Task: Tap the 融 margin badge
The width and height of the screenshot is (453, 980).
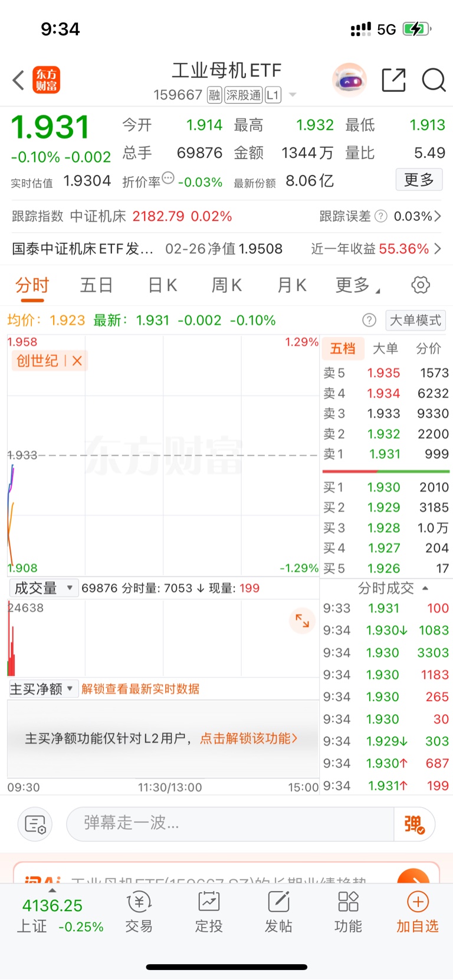Action: click(215, 95)
